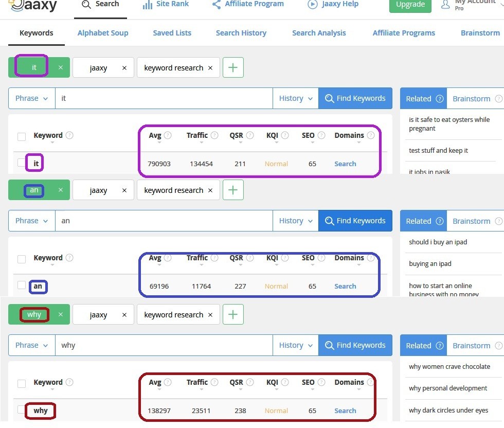Select related keyword 'why women crave chocolate'

point(449,367)
